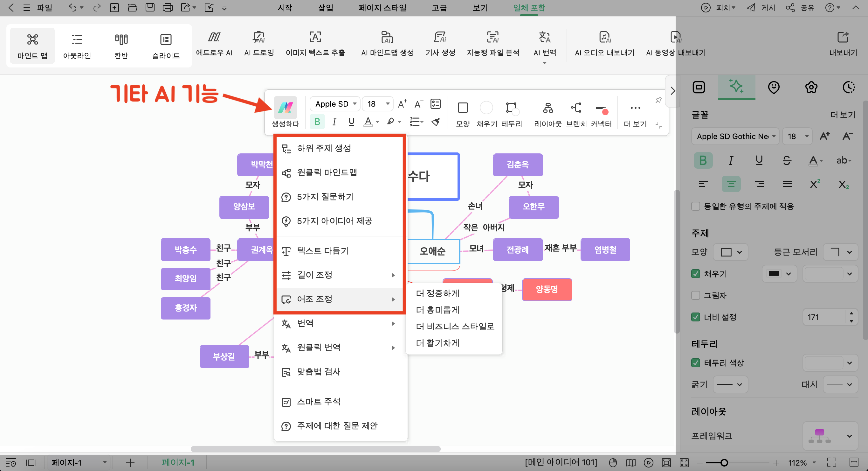The image size is (868, 471).
Task: Open 프레임워크 layout dropdown
Action: (x=830, y=436)
